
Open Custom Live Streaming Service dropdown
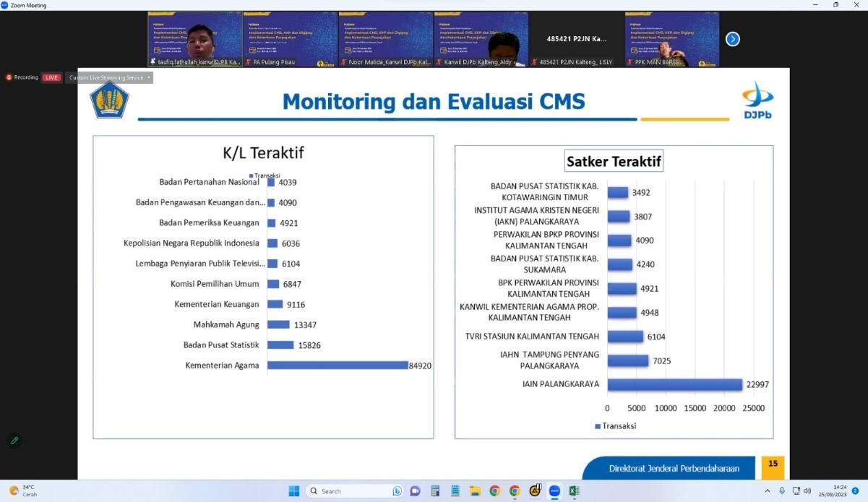tap(109, 77)
